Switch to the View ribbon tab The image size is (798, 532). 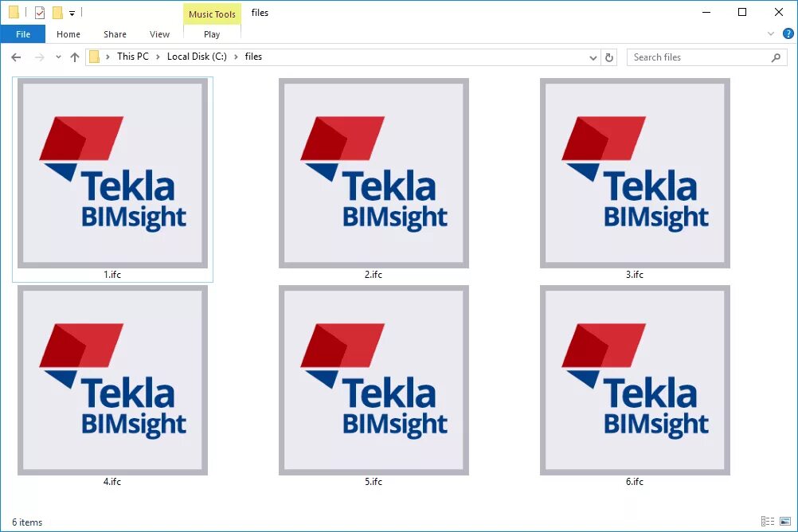click(159, 34)
